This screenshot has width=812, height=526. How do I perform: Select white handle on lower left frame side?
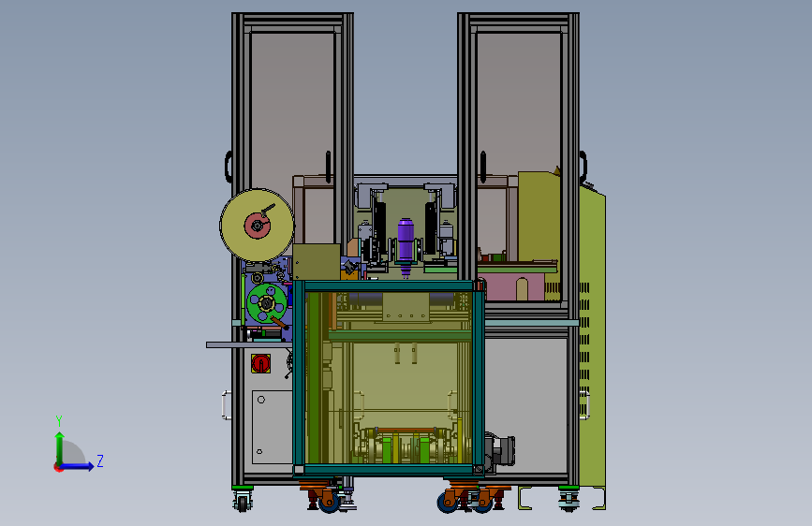click(x=227, y=405)
